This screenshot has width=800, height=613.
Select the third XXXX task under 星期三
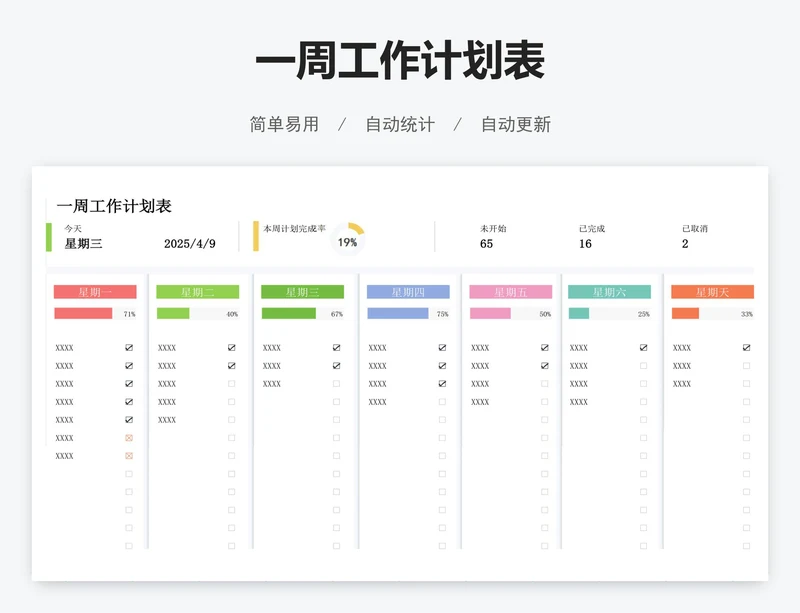click(x=272, y=384)
